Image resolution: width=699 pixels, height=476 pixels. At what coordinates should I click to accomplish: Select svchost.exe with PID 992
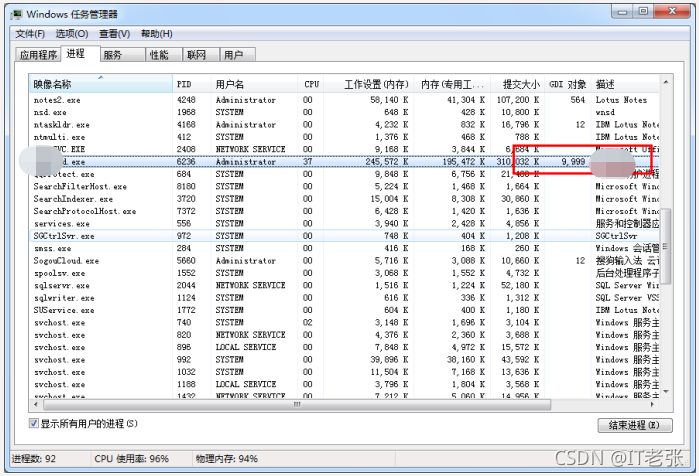point(345,360)
